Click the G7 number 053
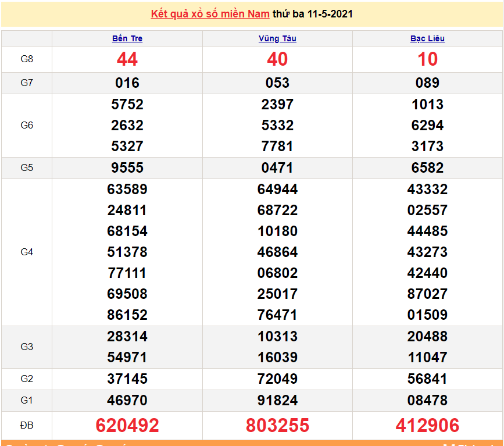 (277, 83)
